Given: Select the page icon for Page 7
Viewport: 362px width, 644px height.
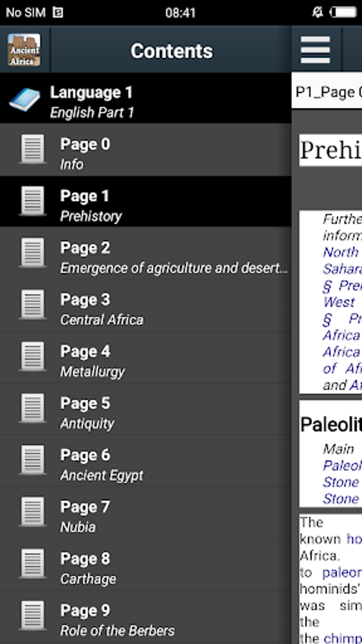Looking at the screenshot, I should point(33,512).
